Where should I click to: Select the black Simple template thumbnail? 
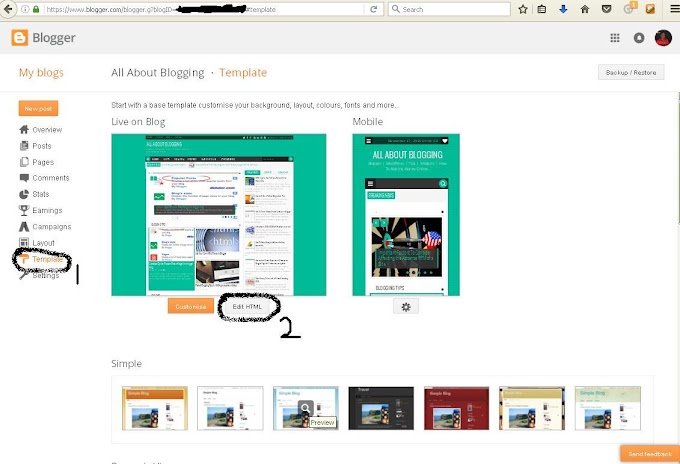point(381,408)
